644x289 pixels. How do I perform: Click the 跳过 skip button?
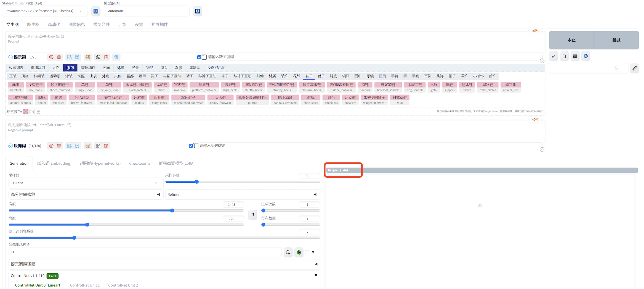[x=616, y=40]
